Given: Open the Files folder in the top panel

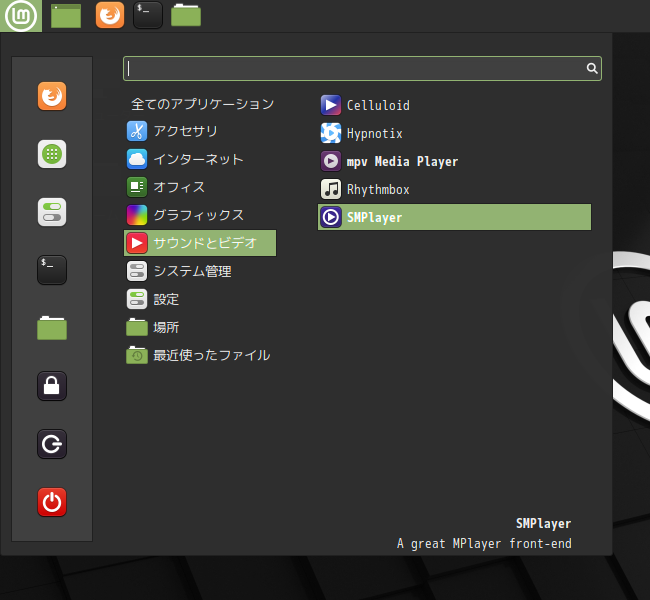Looking at the screenshot, I should pyautogui.click(x=186, y=15).
